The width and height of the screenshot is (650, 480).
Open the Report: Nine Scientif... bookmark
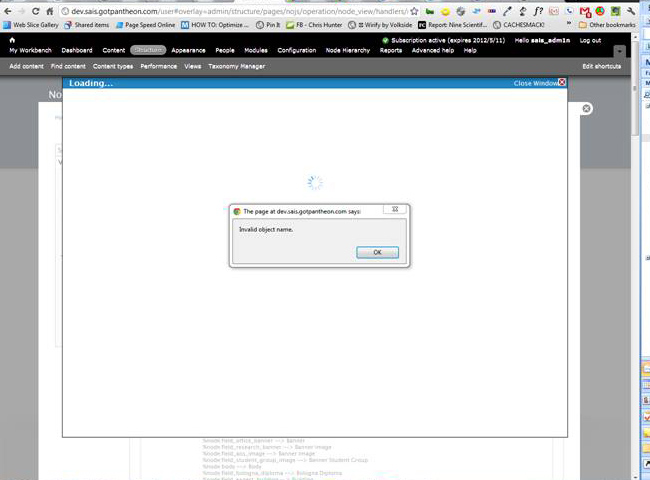(x=452, y=25)
